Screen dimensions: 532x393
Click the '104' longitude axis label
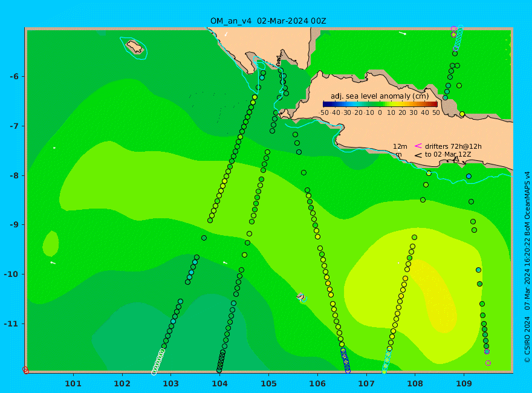[x=219, y=384]
